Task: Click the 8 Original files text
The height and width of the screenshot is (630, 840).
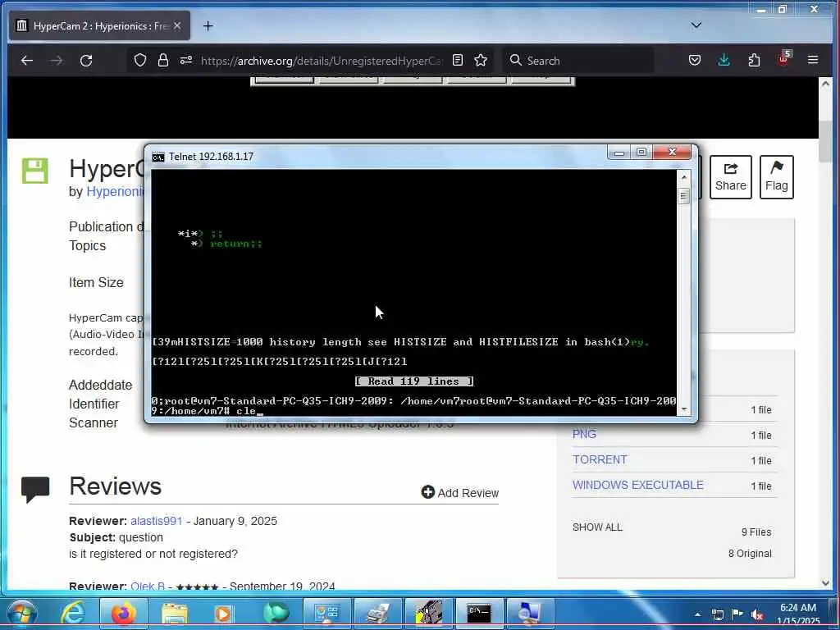Action: pyautogui.click(x=750, y=554)
